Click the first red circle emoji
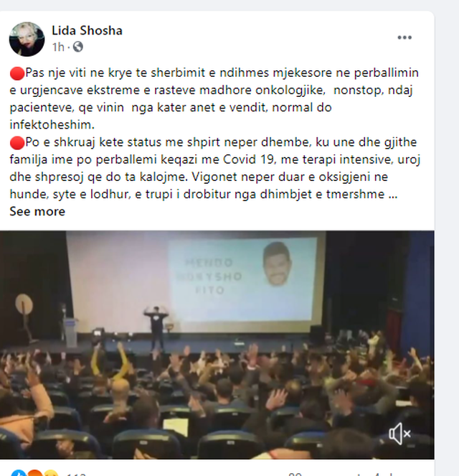Screen dimensions: 459x476 (17, 73)
